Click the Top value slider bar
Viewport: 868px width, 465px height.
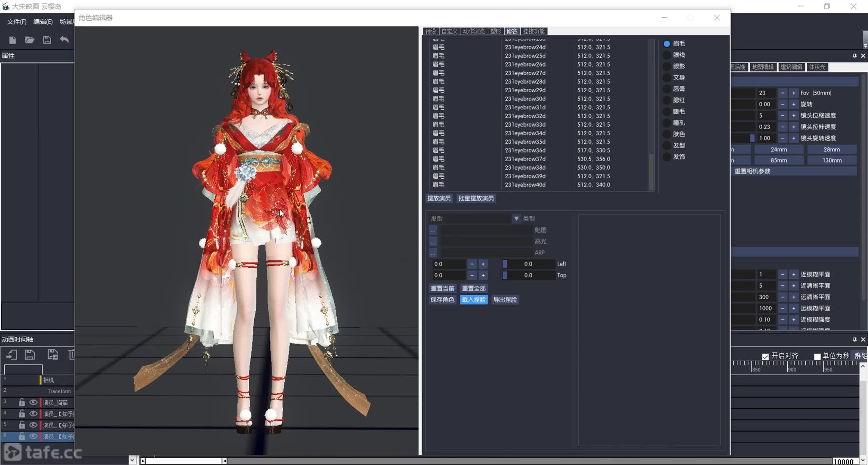[x=528, y=275]
